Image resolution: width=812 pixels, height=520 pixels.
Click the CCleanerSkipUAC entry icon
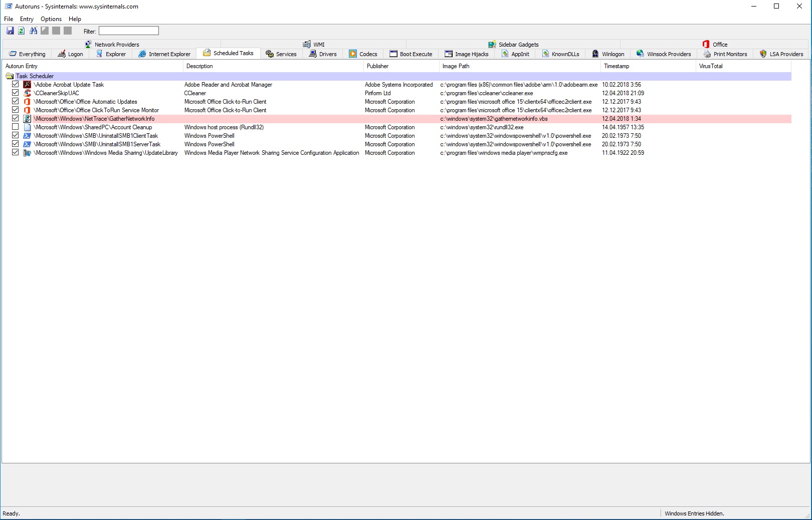point(27,93)
